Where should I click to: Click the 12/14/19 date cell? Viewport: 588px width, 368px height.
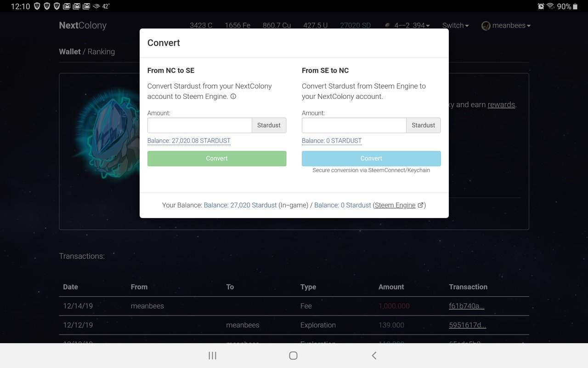click(78, 306)
